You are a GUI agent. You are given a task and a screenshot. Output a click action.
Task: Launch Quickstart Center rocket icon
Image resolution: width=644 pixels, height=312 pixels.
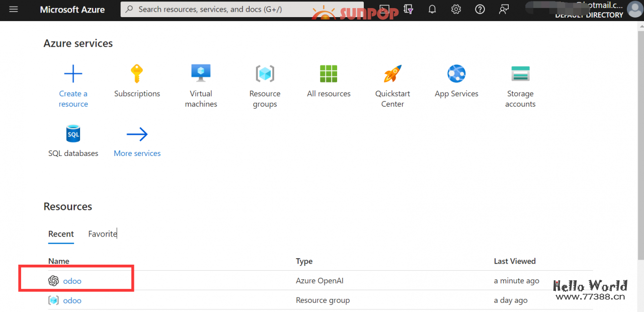pyautogui.click(x=392, y=74)
